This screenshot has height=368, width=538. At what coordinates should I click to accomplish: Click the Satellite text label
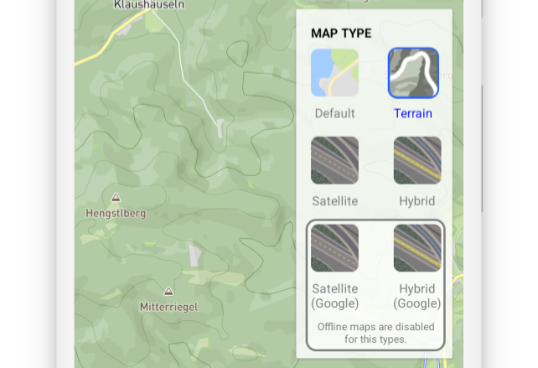335,201
